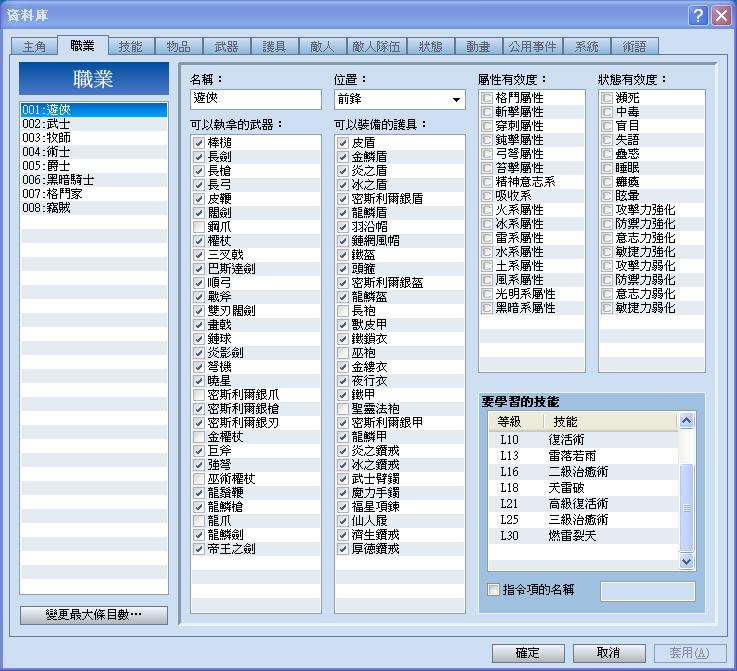This screenshot has width=737, height=671.
Task: Click the skills list scrollbar thumb
Action: (x=686, y=507)
